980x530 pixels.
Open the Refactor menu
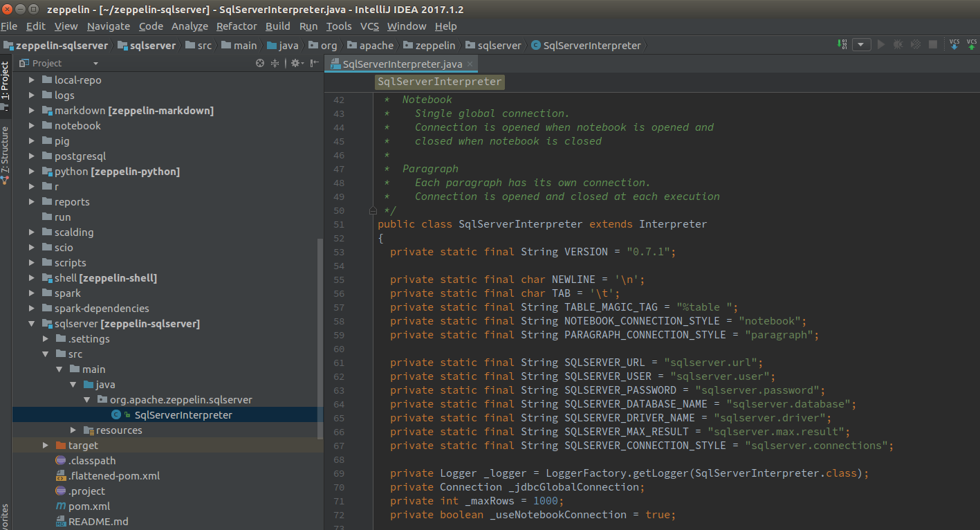[x=237, y=26]
